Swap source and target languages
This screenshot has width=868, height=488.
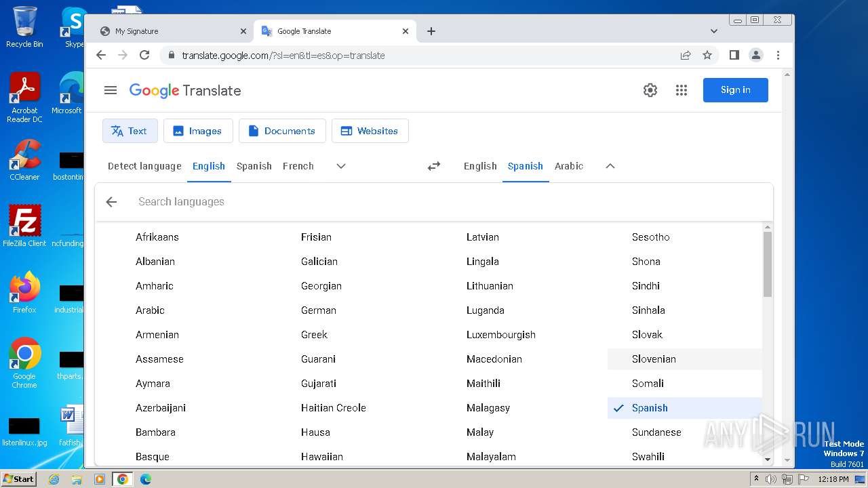click(x=434, y=166)
